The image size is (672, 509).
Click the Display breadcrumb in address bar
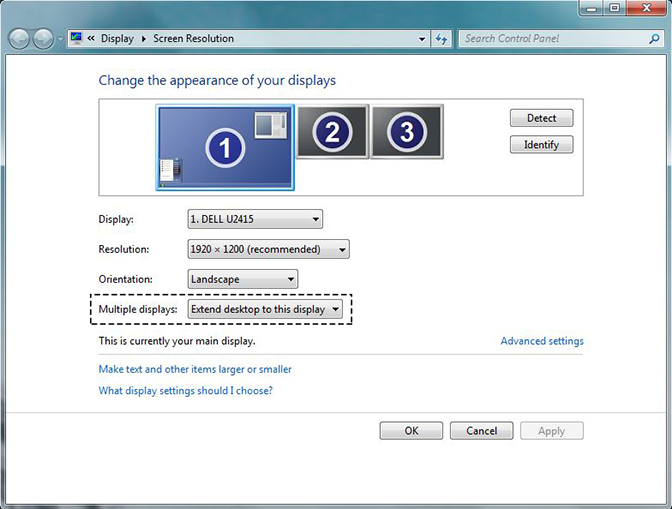click(117, 39)
